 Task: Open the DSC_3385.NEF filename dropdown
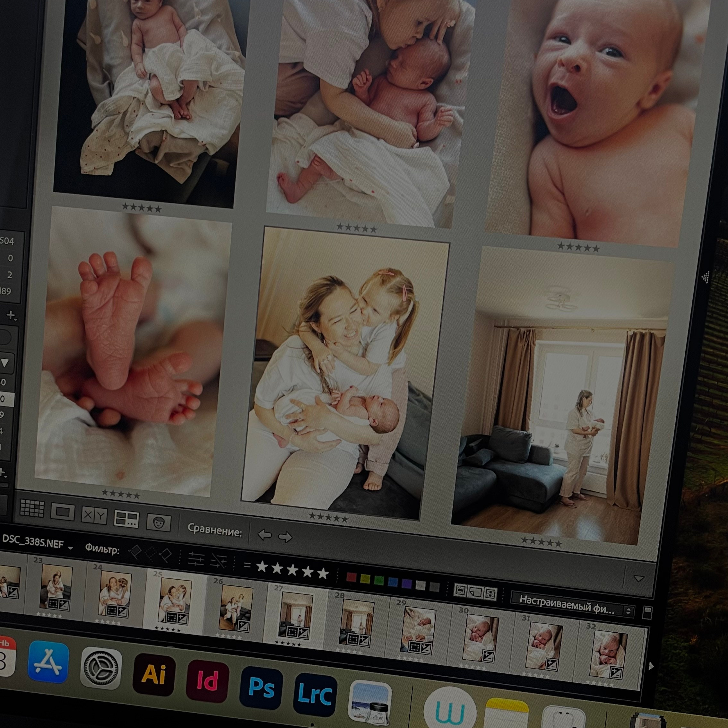(70, 548)
